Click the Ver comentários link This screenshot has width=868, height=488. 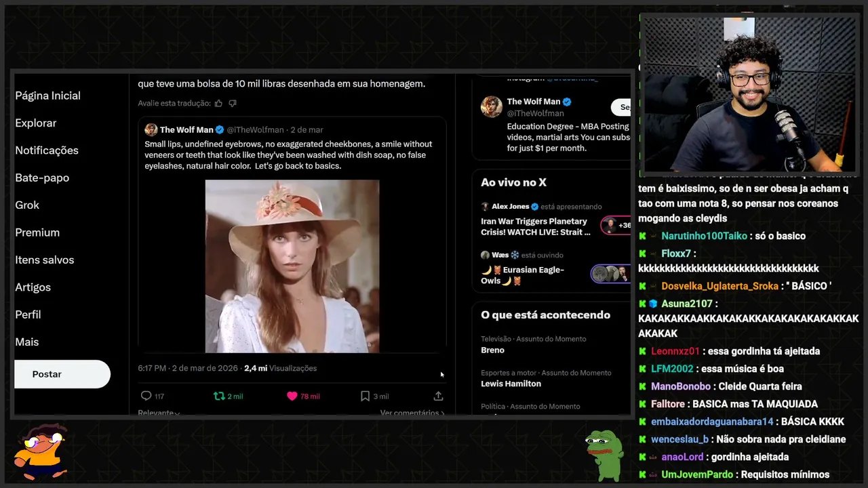coord(412,413)
